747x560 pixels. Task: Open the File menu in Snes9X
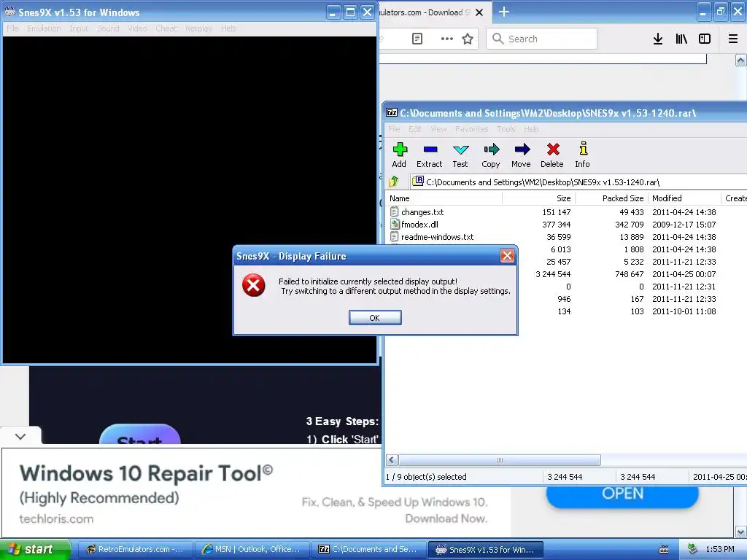[12, 28]
